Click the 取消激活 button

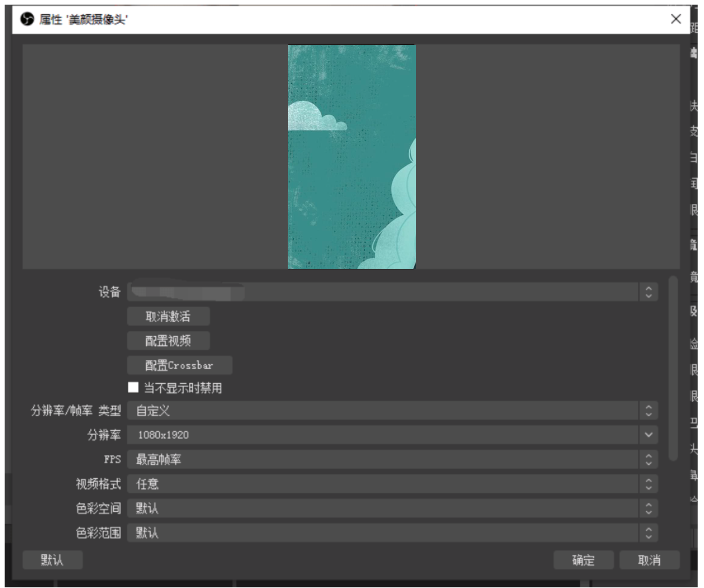pyautogui.click(x=168, y=316)
